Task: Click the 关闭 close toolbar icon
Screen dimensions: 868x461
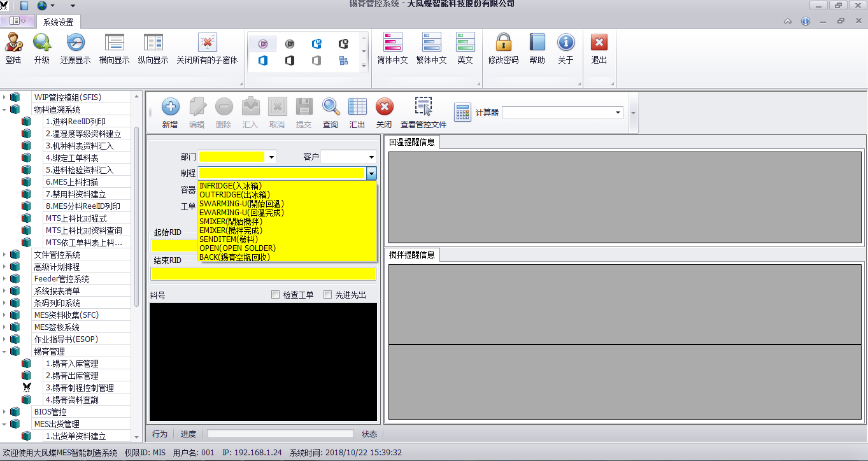Action: [384, 106]
